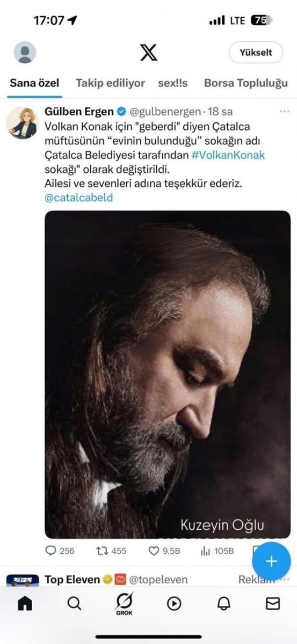
Task: Tap the X logo at top
Action: point(149,53)
